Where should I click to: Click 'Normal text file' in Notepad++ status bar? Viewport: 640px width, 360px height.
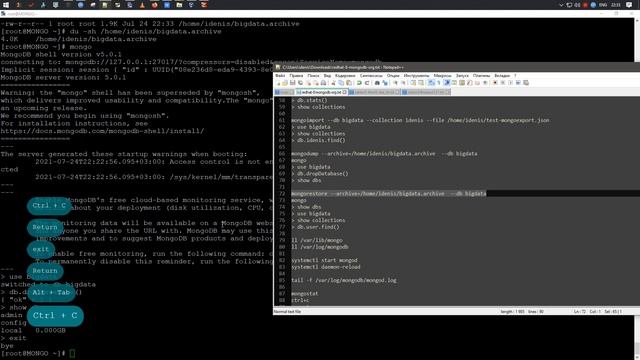[x=287, y=311]
